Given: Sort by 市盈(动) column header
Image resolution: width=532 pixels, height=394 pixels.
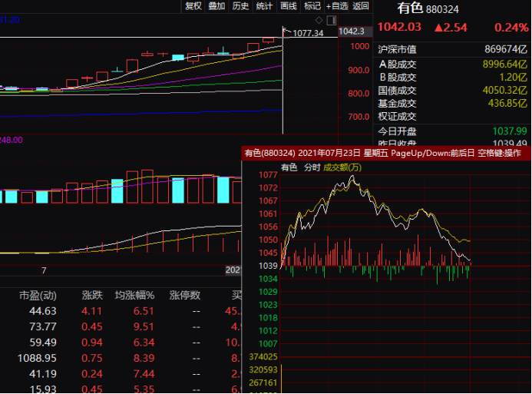Looking at the screenshot, I should click(38, 295).
